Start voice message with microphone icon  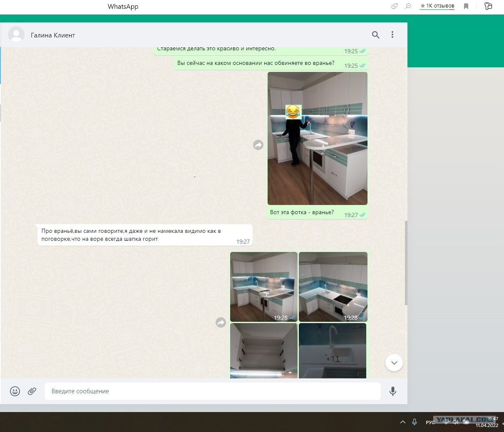click(x=392, y=391)
